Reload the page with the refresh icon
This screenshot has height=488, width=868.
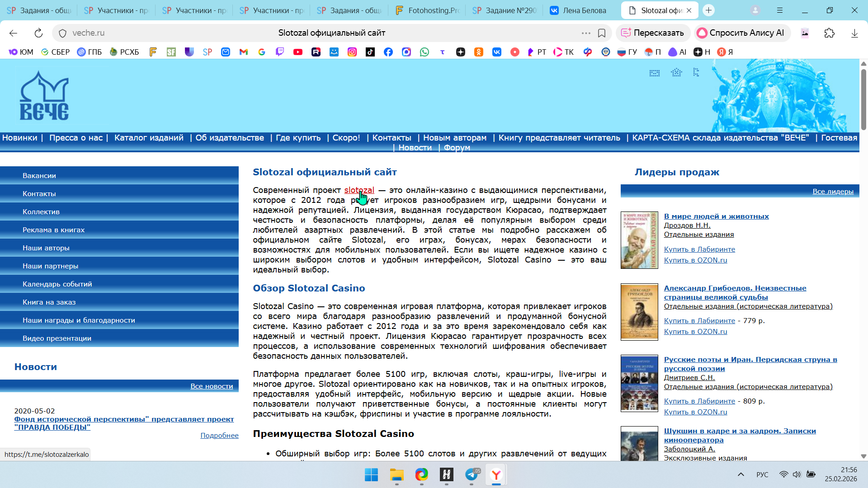coord(38,33)
